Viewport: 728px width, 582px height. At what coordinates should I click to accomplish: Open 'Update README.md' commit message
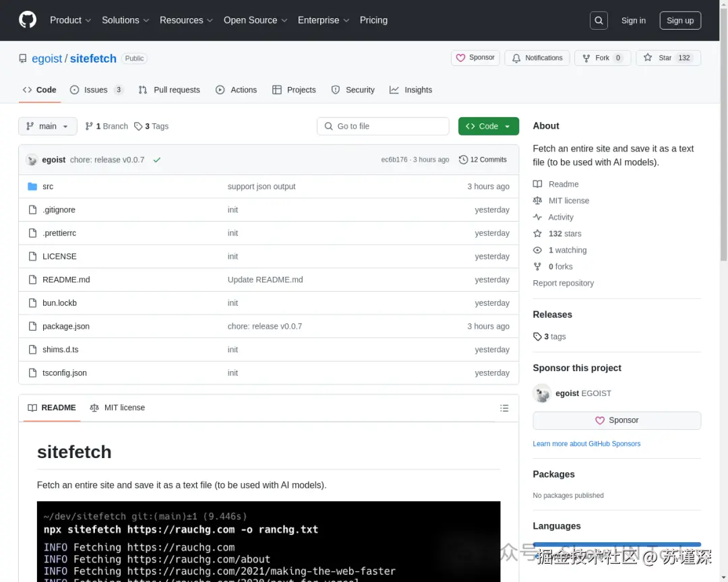pos(265,280)
